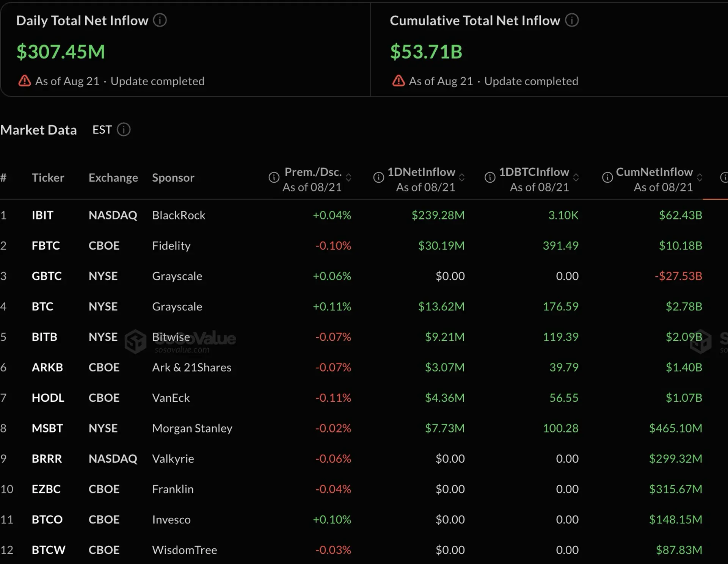This screenshot has height=564, width=728.
Task: Click info icon before 1DBTCInflow column
Action: pyautogui.click(x=490, y=177)
